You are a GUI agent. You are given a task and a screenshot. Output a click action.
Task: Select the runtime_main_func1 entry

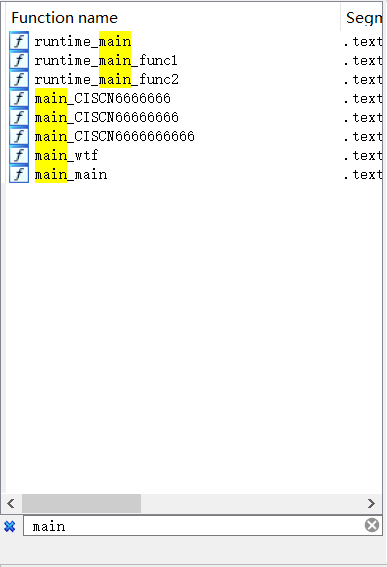point(106,60)
